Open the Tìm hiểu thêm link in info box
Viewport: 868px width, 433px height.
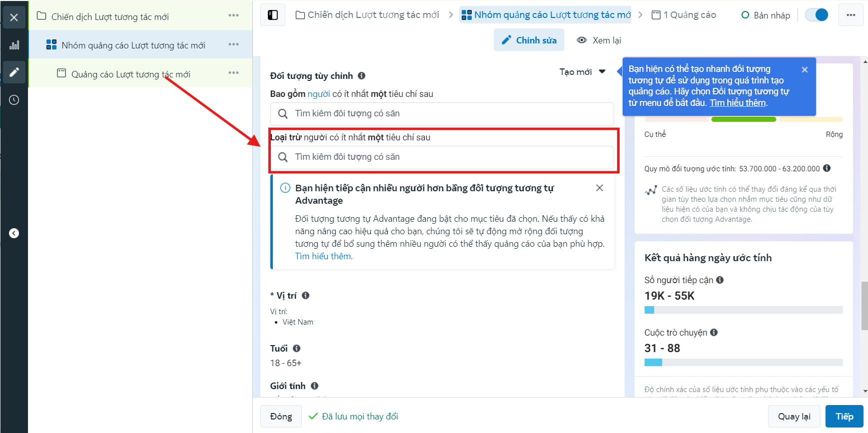coord(324,256)
